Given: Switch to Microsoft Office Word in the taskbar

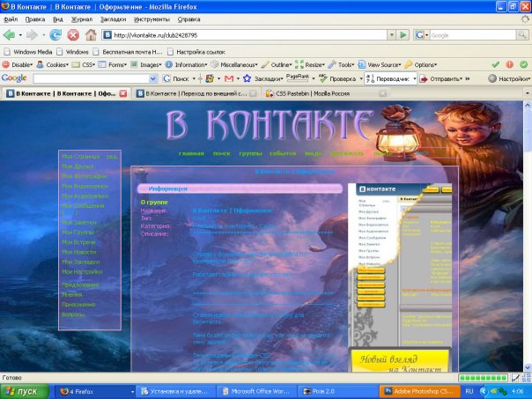Looking at the screenshot, I should tap(257, 392).
